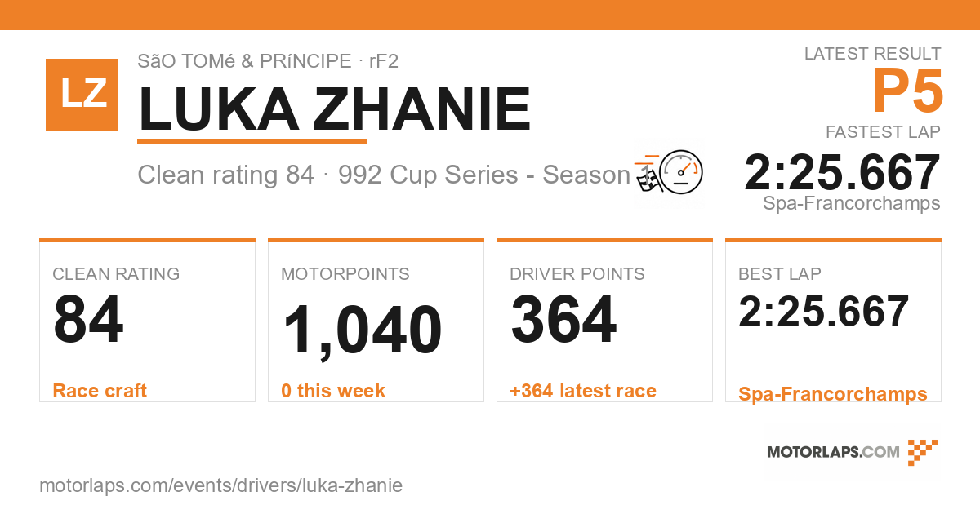
Task: Click Spa-Francorchamps under fastest lap
Action: (x=852, y=203)
